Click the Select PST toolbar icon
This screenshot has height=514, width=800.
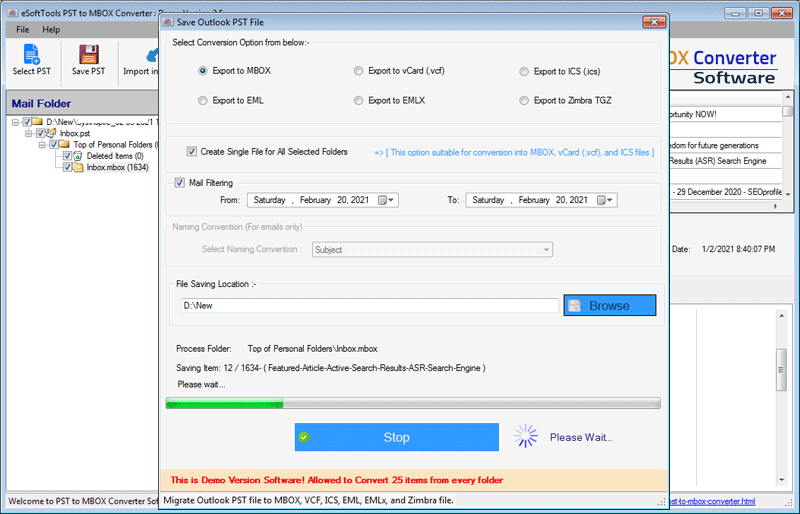[31, 54]
